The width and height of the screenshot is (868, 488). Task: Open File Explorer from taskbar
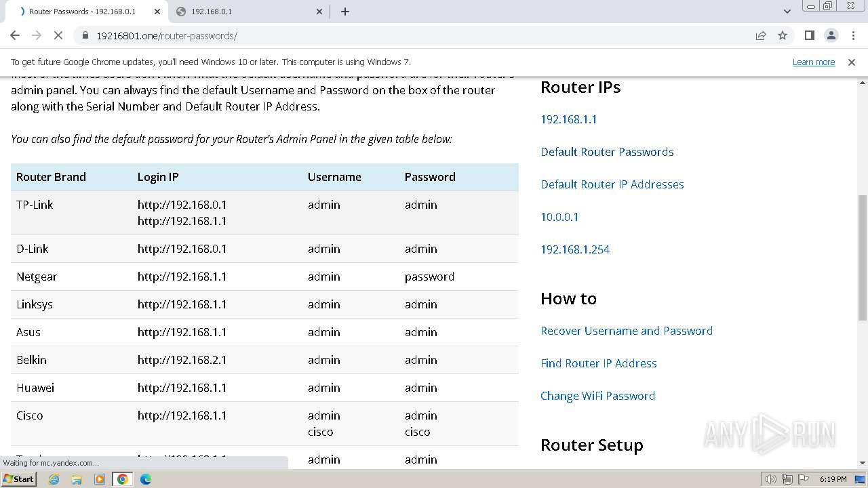(77, 479)
